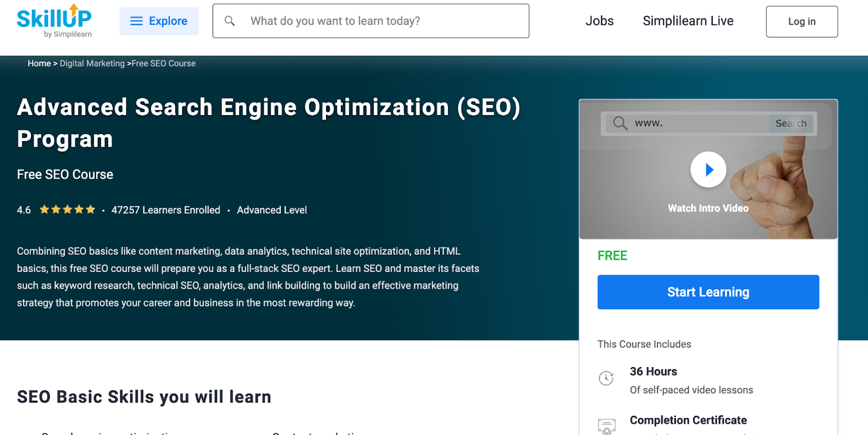The width and height of the screenshot is (868, 435).
Task: Click the course description paragraph
Action: (x=248, y=277)
